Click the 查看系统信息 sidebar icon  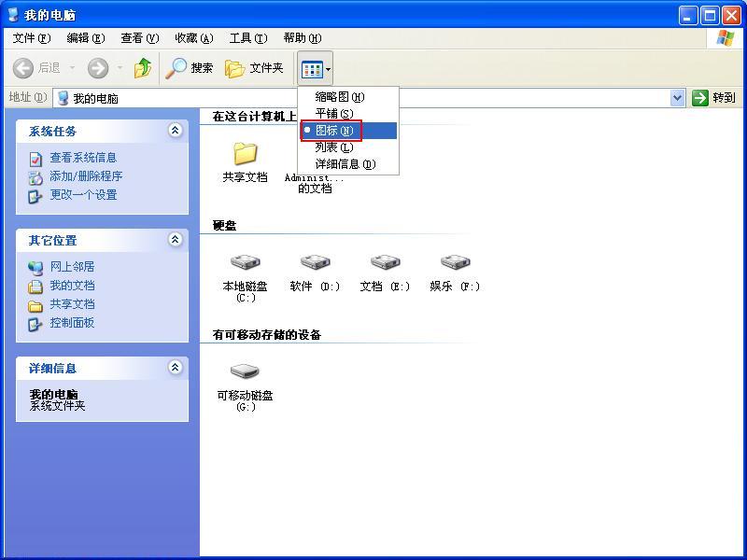tap(35, 159)
